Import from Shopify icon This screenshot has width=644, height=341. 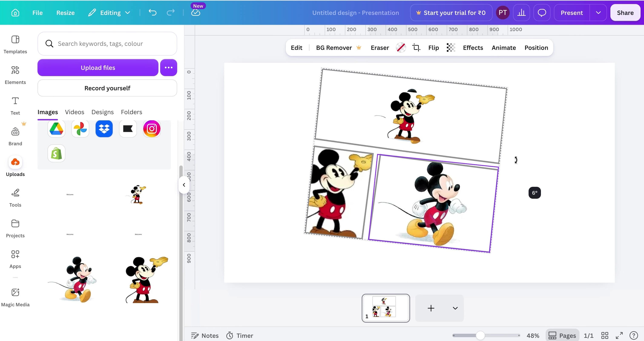pos(56,153)
